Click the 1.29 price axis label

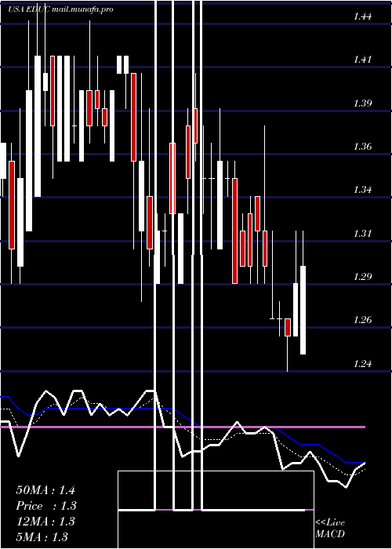pyautogui.click(x=362, y=277)
